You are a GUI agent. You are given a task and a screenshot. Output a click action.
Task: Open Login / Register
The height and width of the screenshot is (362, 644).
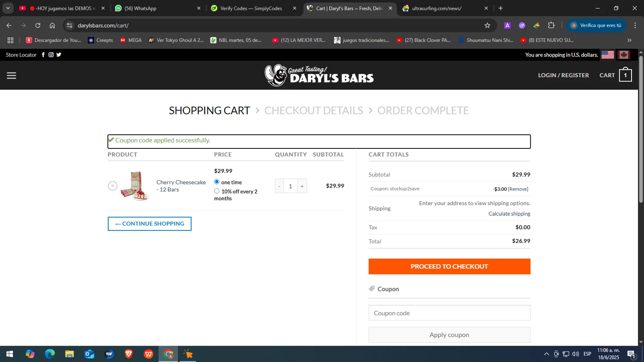click(x=563, y=75)
